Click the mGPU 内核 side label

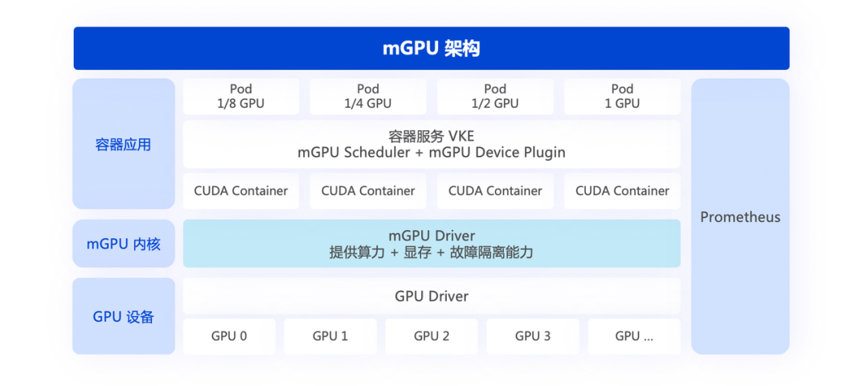click(x=124, y=244)
